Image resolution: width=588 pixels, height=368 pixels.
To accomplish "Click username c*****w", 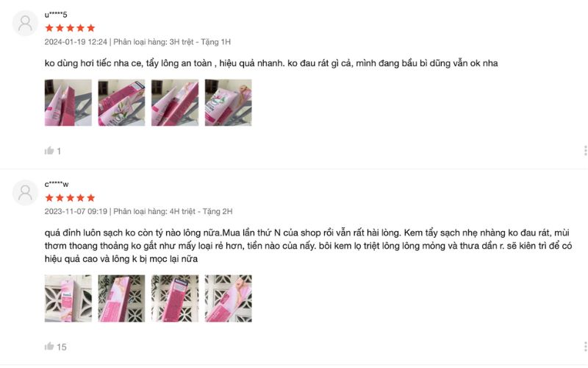I will (x=57, y=184).
